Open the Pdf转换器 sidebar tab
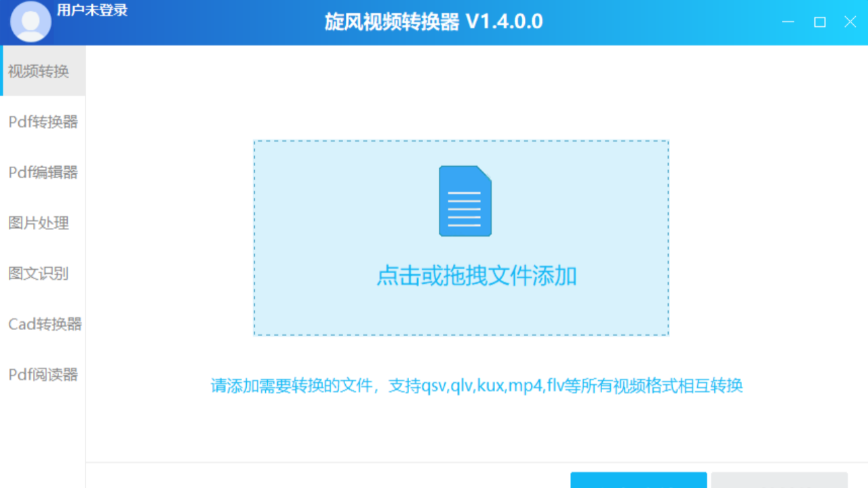 [x=43, y=122]
